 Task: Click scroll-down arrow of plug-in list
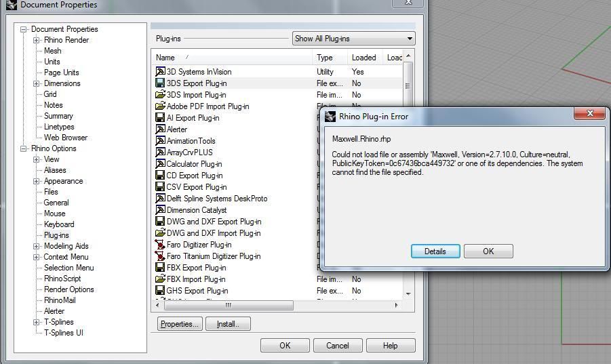(x=408, y=294)
